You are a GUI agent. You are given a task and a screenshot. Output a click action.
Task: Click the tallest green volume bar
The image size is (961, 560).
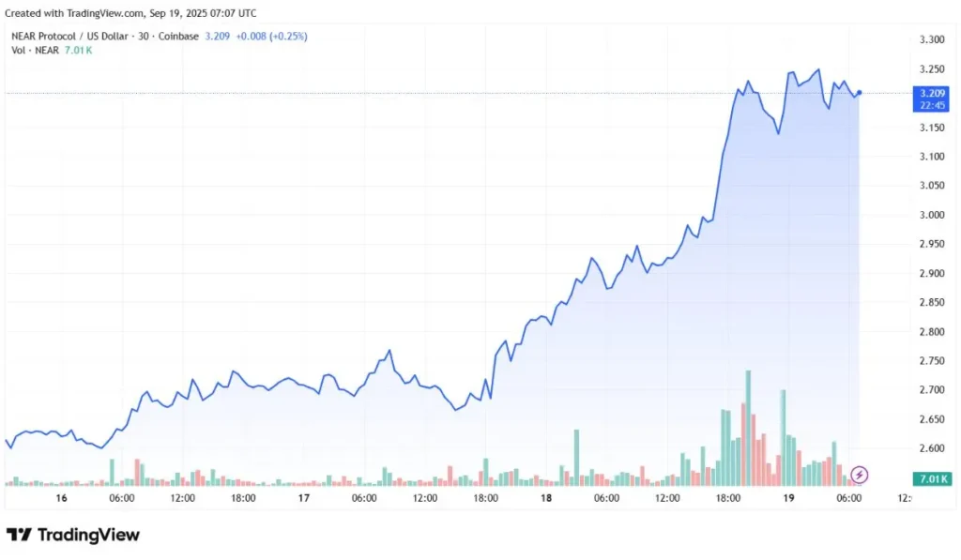[748, 427]
